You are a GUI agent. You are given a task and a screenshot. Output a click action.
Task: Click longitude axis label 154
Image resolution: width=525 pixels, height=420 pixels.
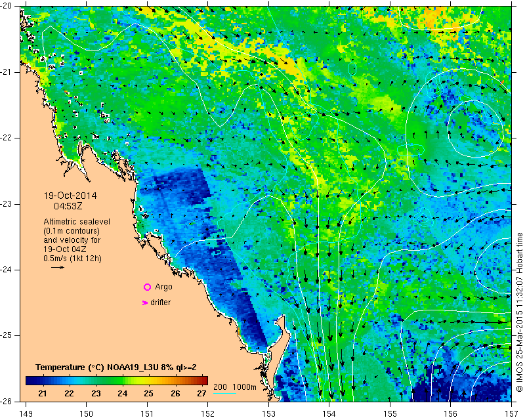pos(329,414)
